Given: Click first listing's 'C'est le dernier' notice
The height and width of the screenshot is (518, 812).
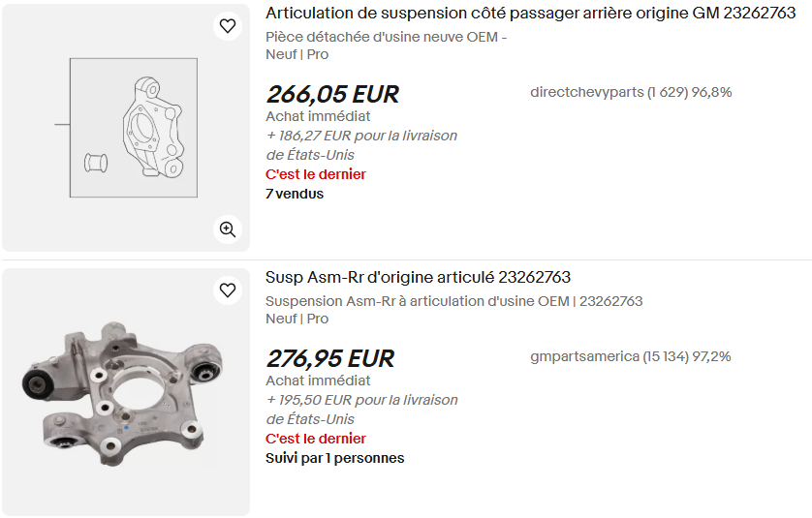Looking at the screenshot, I should tap(316, 174).
